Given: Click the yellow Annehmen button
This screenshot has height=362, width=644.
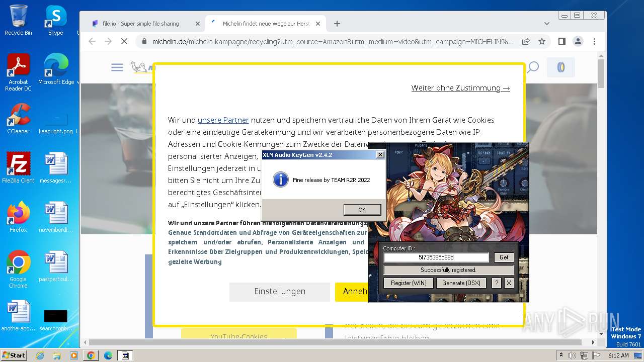Looking at the screenshot, I should (x=352, y=292).
